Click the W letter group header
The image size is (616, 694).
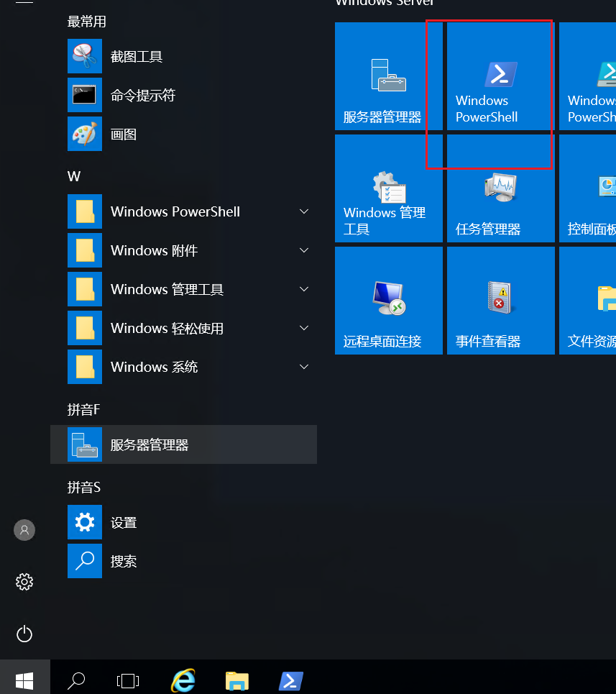click(x=74, y=177)
